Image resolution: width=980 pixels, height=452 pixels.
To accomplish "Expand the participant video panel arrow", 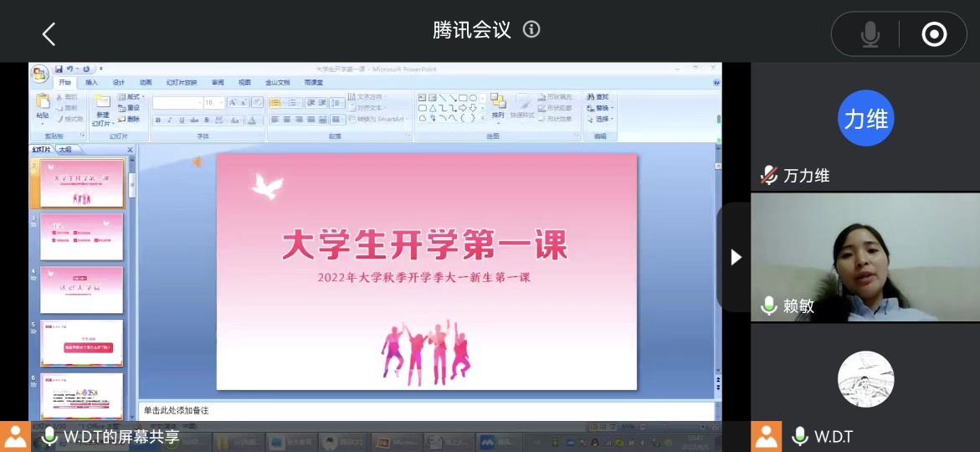I will coord(736,257).
